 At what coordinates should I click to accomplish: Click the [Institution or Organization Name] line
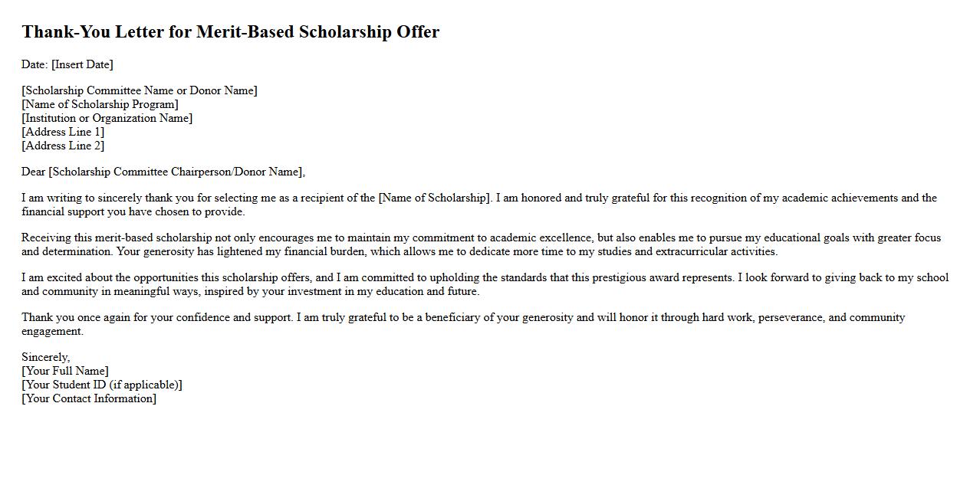coord(107,118)
